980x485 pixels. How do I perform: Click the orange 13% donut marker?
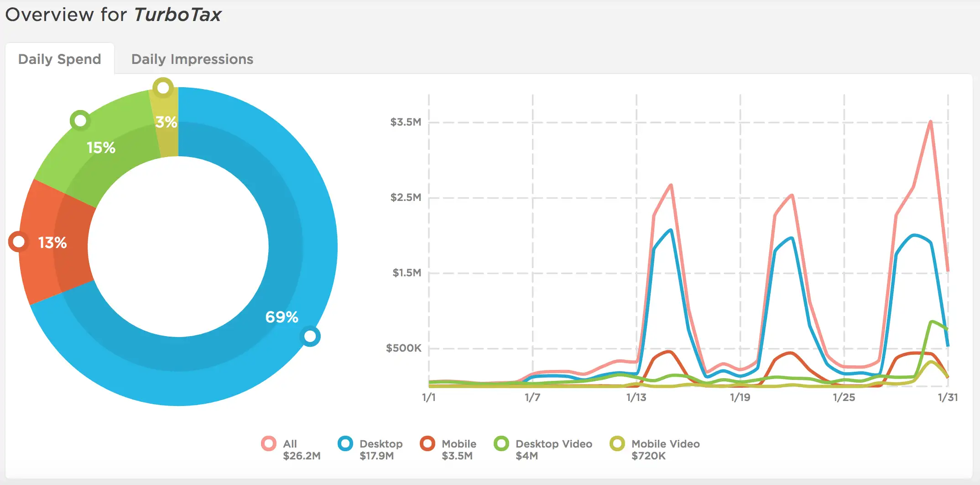(x=19, y=242)
